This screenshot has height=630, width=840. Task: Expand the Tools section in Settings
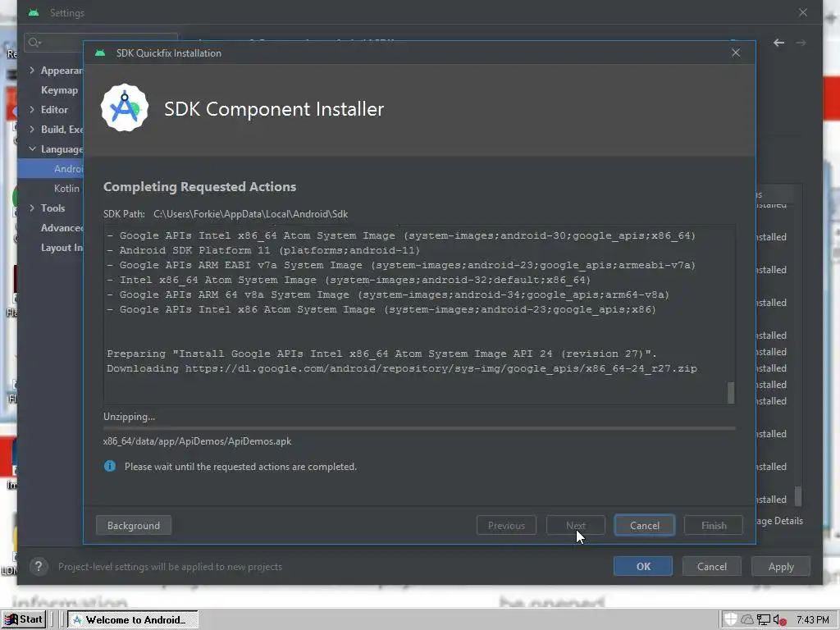tap(32, 208)
